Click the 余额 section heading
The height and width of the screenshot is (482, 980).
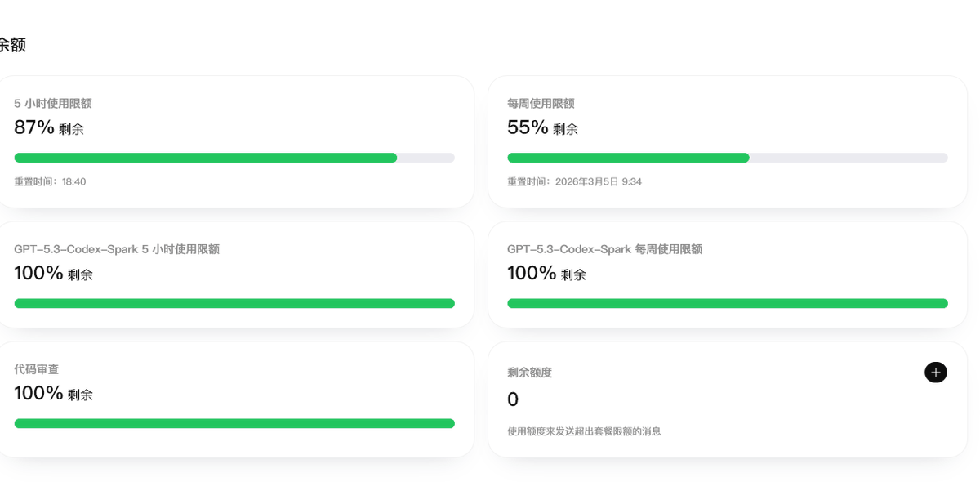point(12,45)
